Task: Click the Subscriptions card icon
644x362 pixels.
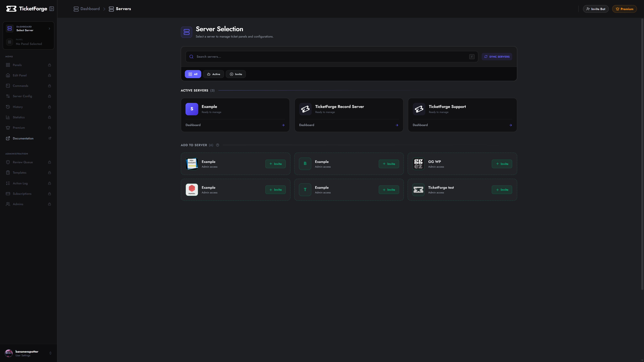Action: coord(8,194)
